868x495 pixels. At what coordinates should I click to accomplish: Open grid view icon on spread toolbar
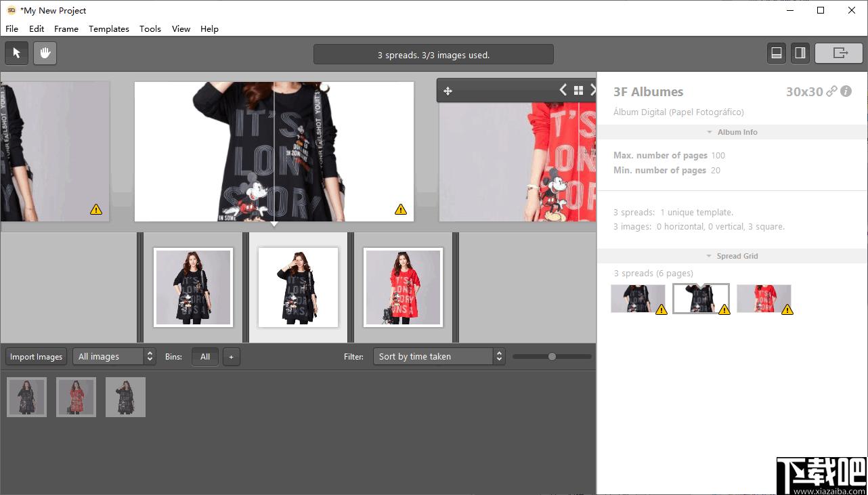(x=578, y=90)
